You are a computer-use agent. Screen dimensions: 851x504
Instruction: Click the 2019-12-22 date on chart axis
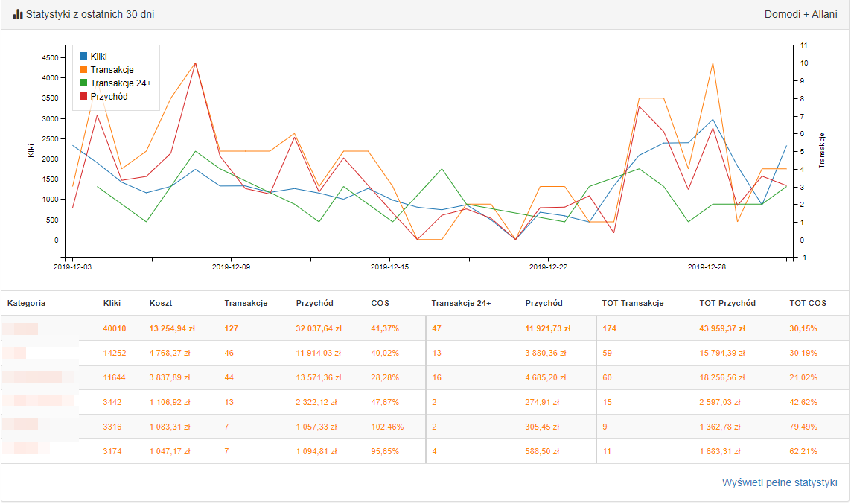click(549, 267)
